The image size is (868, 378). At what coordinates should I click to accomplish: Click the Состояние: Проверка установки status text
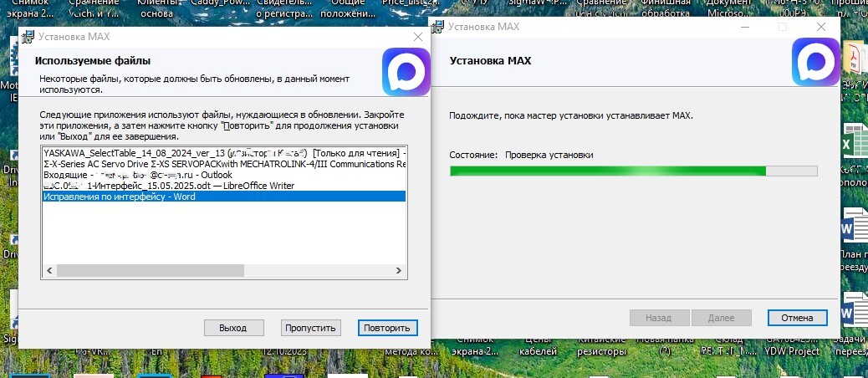[x=521, y=155]
